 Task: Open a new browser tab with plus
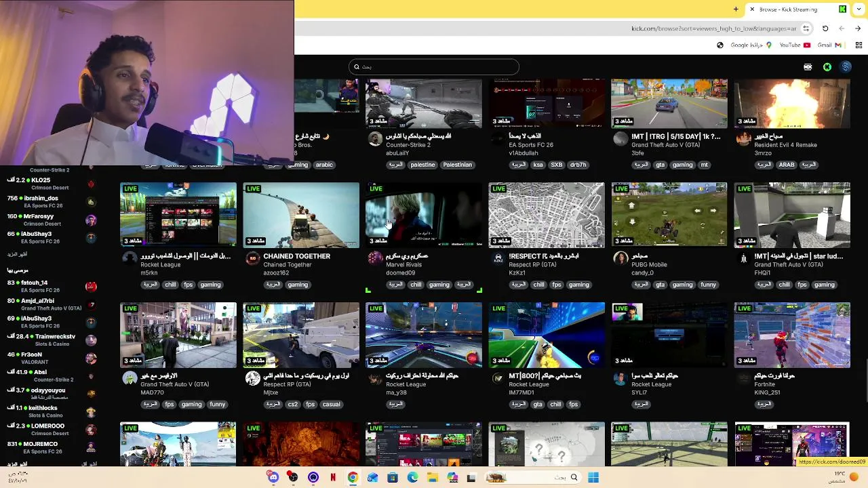(x=736, y=9)
